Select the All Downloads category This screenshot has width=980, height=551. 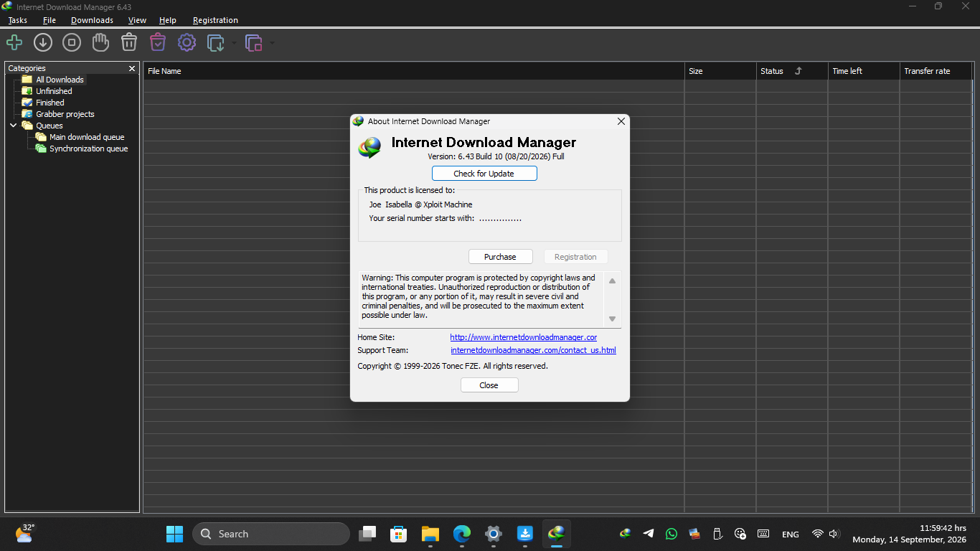click(x=60, y=80)
